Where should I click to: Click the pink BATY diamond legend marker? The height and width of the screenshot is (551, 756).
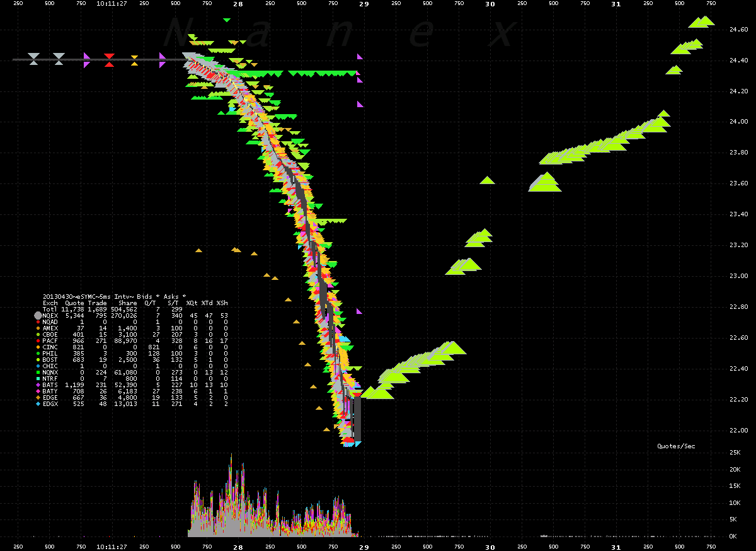click(38, 391)
